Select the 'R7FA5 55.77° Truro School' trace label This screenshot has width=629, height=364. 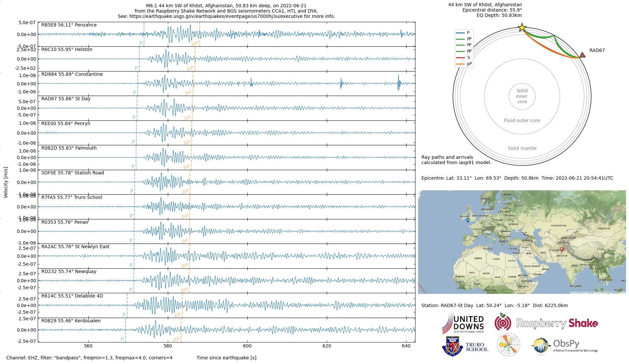(72, 197)
